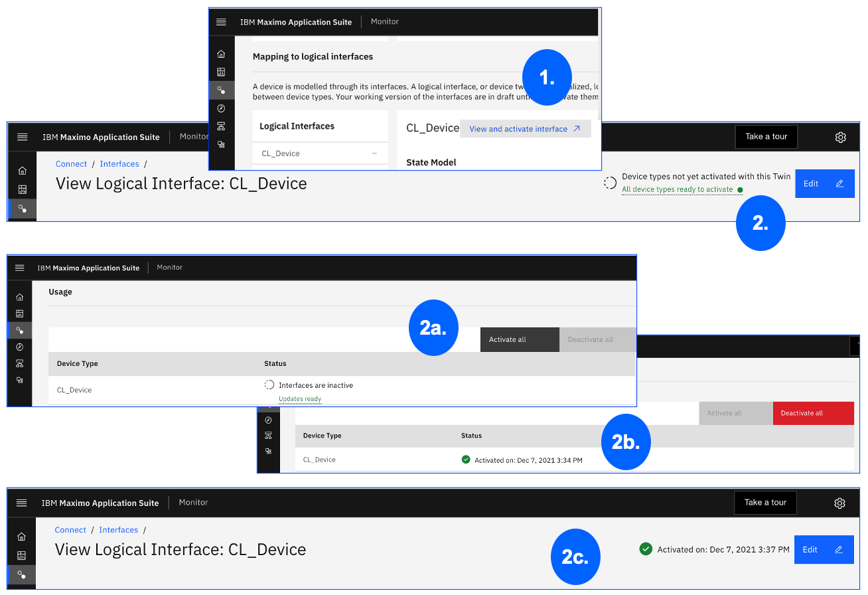This screenshot has height=595, width=868.
Task: Click the Home icon in the Usage panel sidebar
Action: [x=19, y=297]
